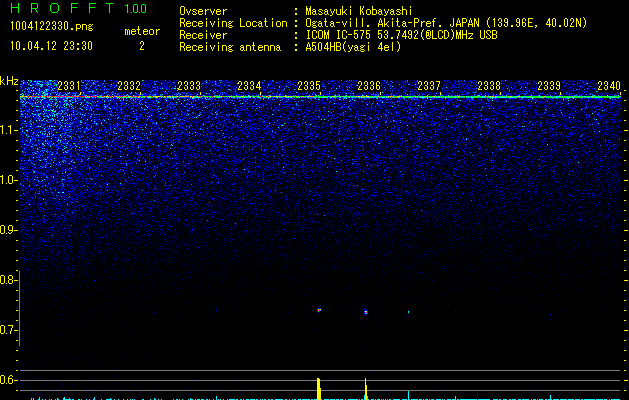The image size is (629, 400).
Task: Click the 1.0 kHz frequency tick label
Action: [7, 180]
